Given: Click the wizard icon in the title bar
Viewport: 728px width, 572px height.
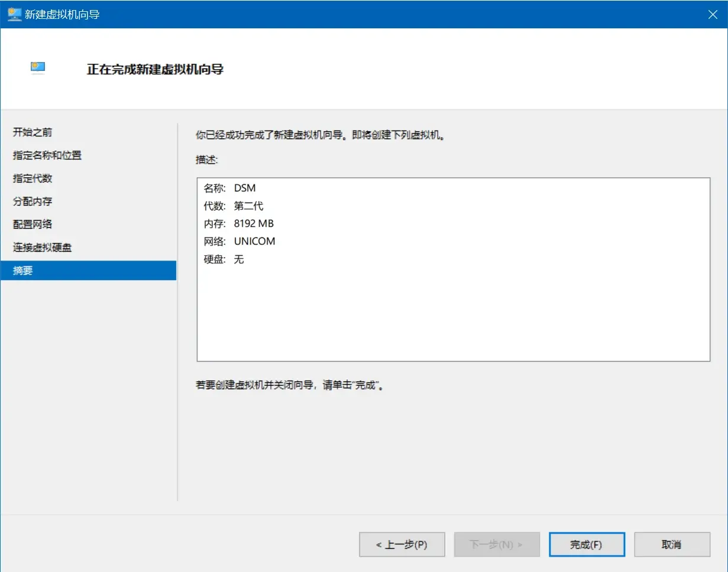Looking at the screenshot, I should (14, 14).
